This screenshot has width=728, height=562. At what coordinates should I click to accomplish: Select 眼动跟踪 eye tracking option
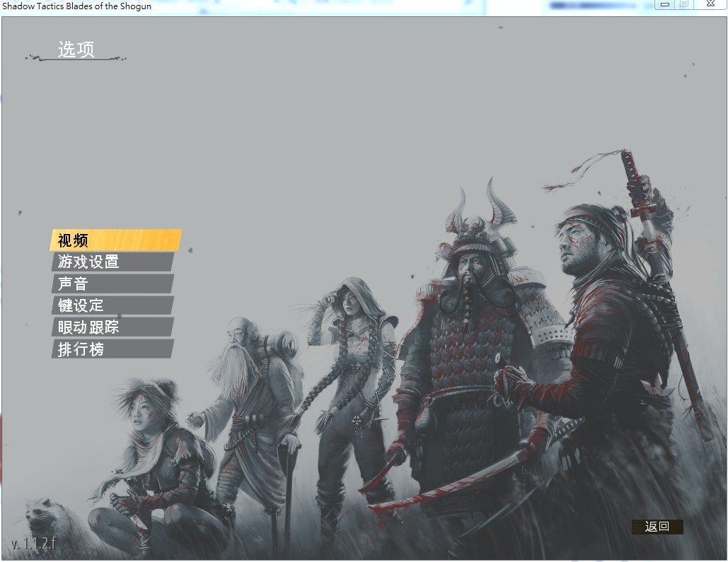112,327
